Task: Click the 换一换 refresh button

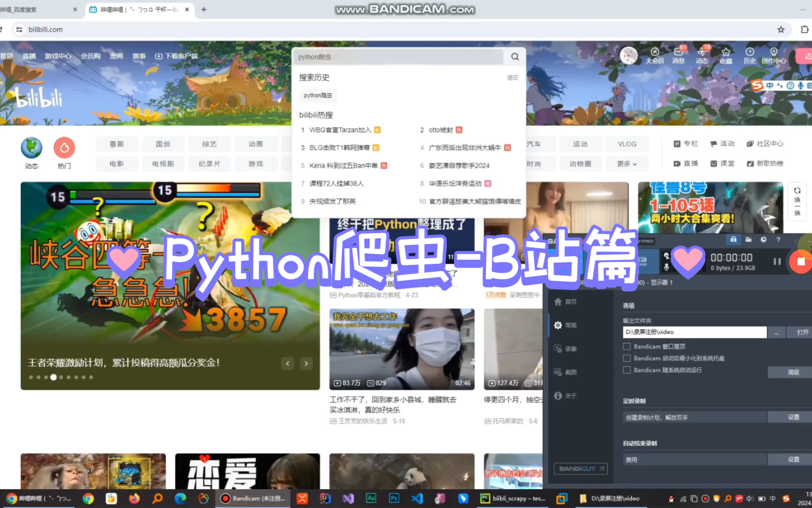Action: (797, 201)
